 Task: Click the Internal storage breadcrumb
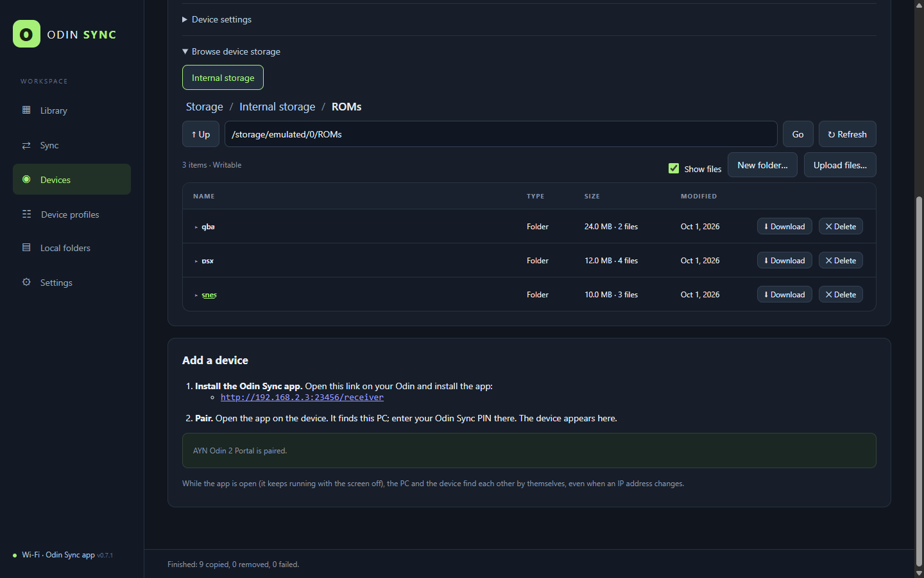tap(277, 107)
